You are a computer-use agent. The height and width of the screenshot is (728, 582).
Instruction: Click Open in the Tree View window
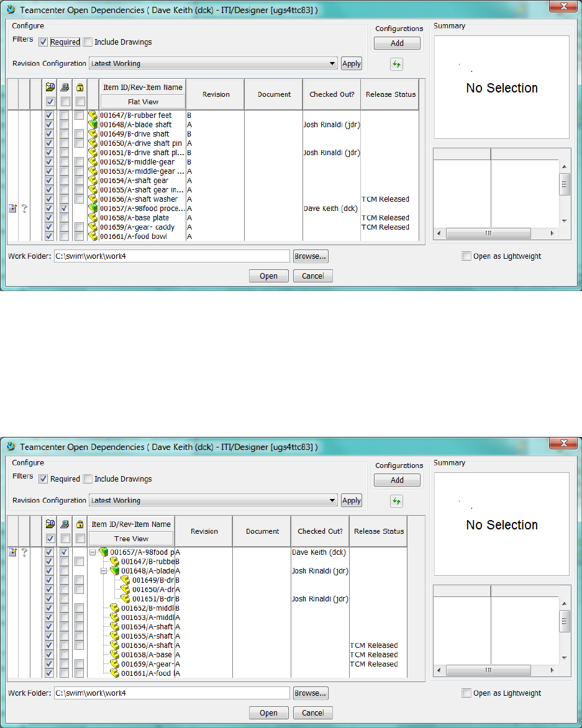coord(268,712)
